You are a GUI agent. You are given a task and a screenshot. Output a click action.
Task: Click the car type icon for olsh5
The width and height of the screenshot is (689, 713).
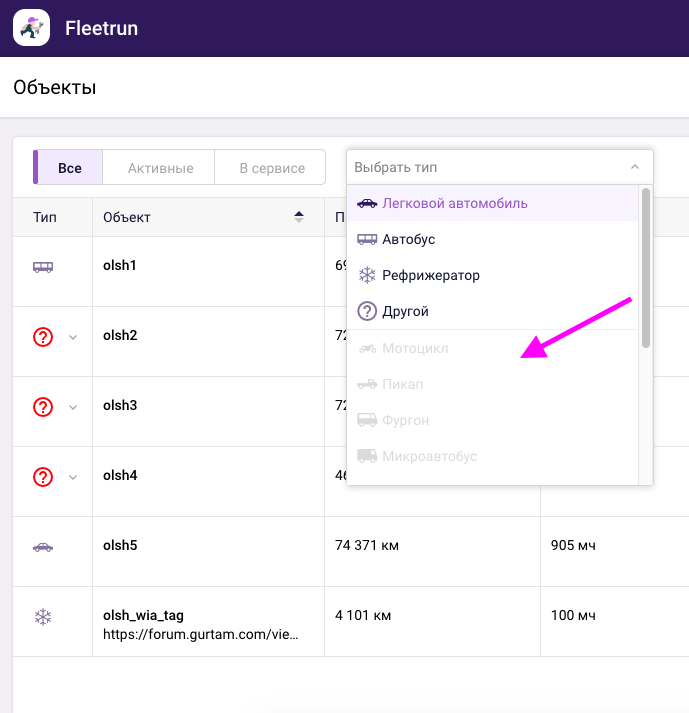[43, 547]
